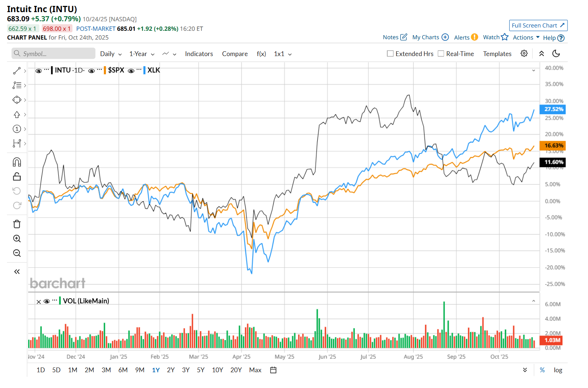Enable the Real-Time checkbox
The width and height of the screenshot is (588, 388).
point(441,54)
